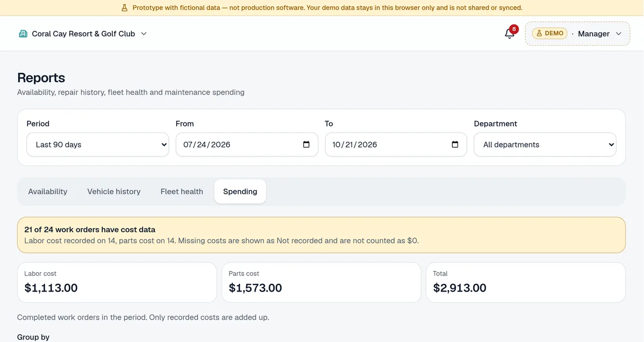Image resolution: width=644 pixels, height=342 pixels.
Task: Click the Period field label
Action: pos(38,124)
